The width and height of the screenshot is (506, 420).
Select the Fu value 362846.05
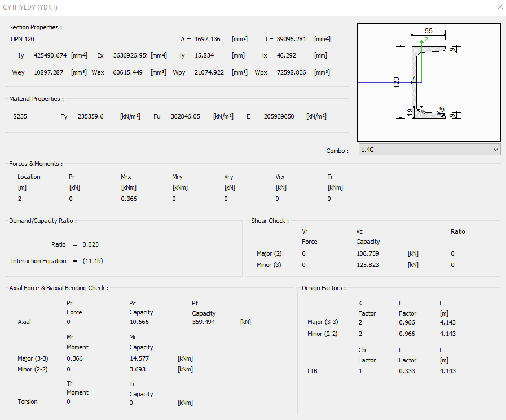[185, 117]
